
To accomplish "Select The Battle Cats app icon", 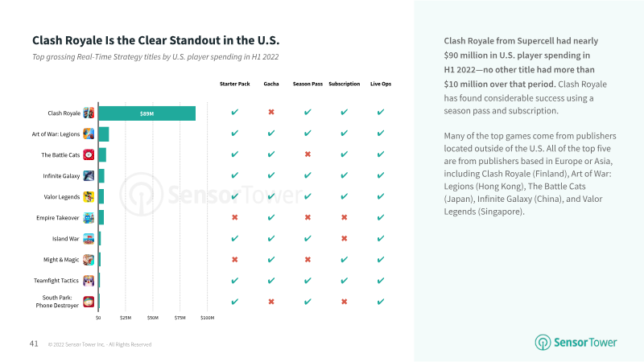I will (x=89, y=154).
